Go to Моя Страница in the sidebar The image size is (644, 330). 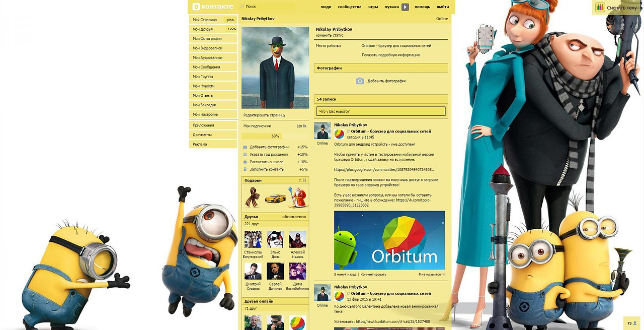207,20
